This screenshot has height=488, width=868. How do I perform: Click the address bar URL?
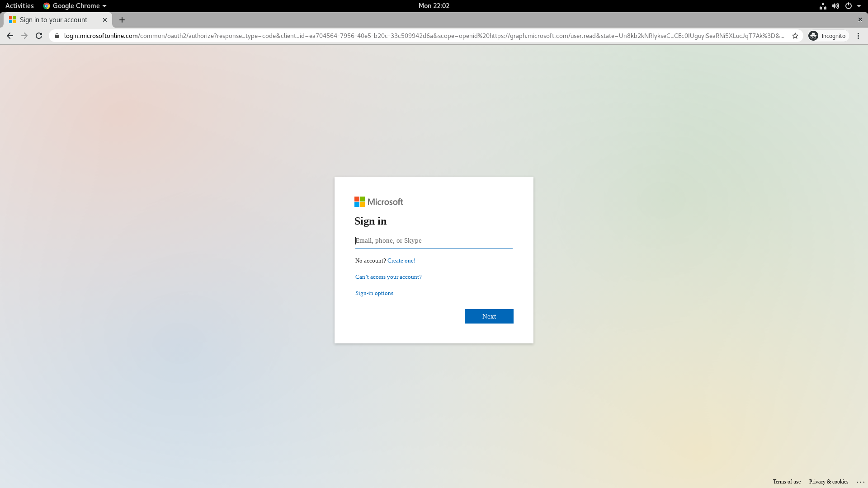coord(424,36)
